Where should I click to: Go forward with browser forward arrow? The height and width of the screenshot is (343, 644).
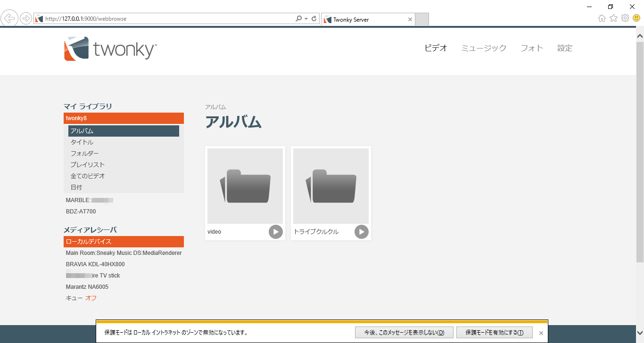tap(26, 19)
